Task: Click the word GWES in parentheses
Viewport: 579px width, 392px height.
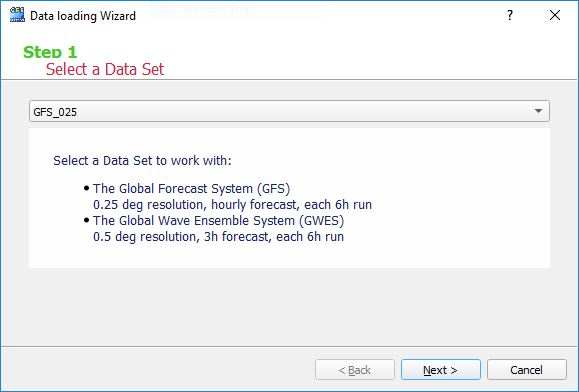Action: [322, 221]
